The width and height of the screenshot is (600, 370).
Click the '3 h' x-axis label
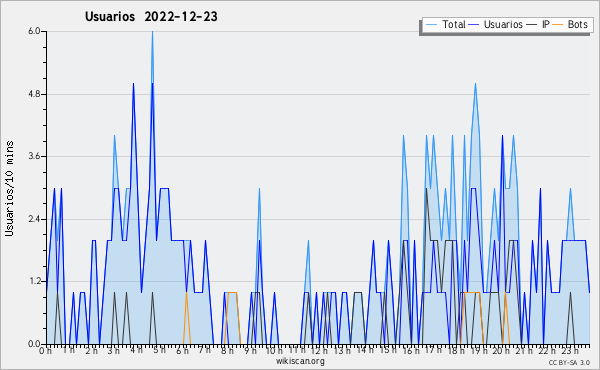tap(114, 350)
